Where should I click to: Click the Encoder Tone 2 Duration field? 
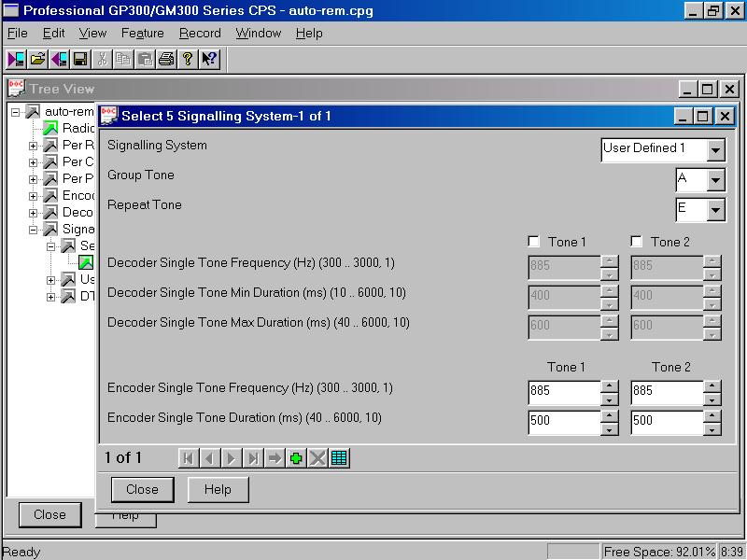pyautogui.click(x=667, y=423)
